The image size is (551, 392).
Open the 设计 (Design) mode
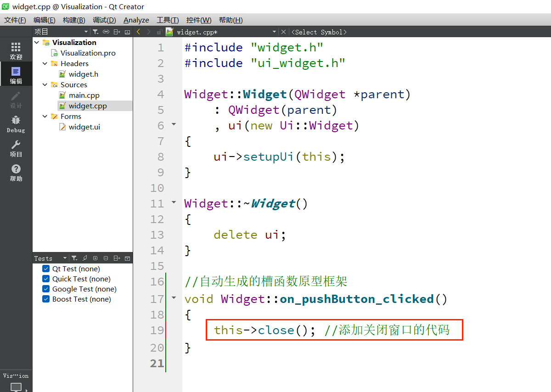(x=16, y=100)
